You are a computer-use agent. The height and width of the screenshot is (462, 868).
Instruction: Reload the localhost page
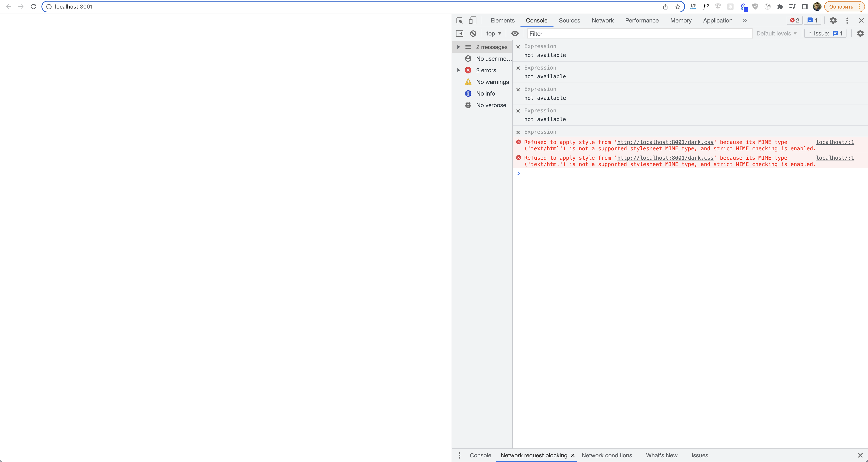click(x=33, y=6)
